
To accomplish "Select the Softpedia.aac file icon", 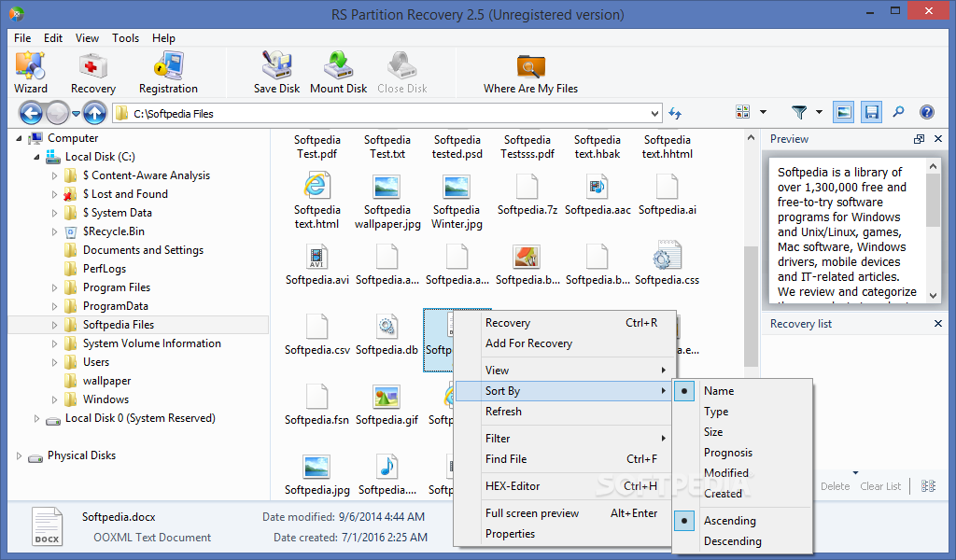I will pyautogui.click(x=597, y=187).
